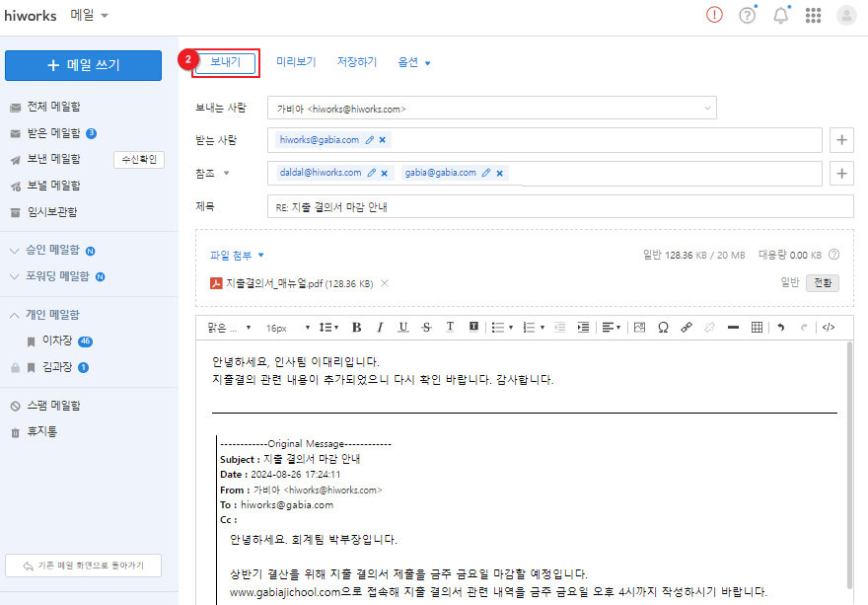
Task: Click the 미리보기 preview link
Action: 296,62
